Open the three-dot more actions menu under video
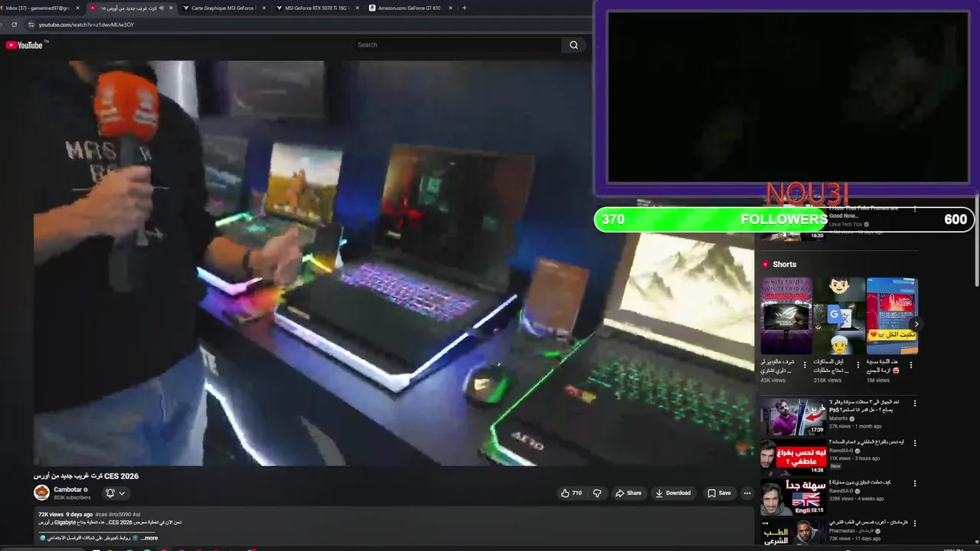Image resolution: width=980 pixels, height=551 pixels. [x=747, y=494]
